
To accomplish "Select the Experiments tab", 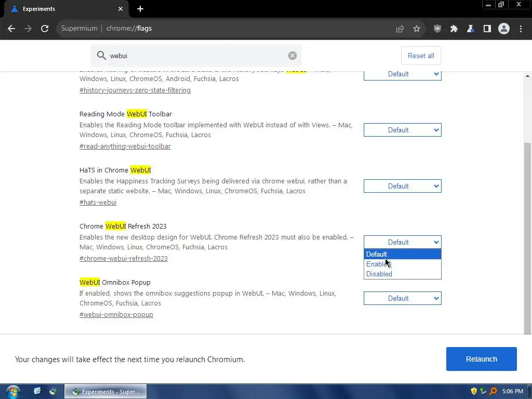I will click(67, 9).
